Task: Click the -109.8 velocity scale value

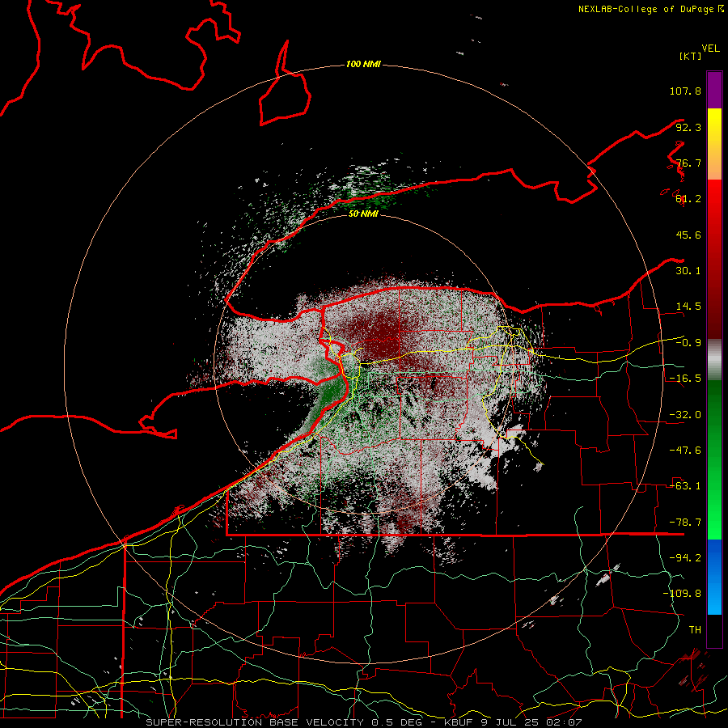Action: pos(682,594)
